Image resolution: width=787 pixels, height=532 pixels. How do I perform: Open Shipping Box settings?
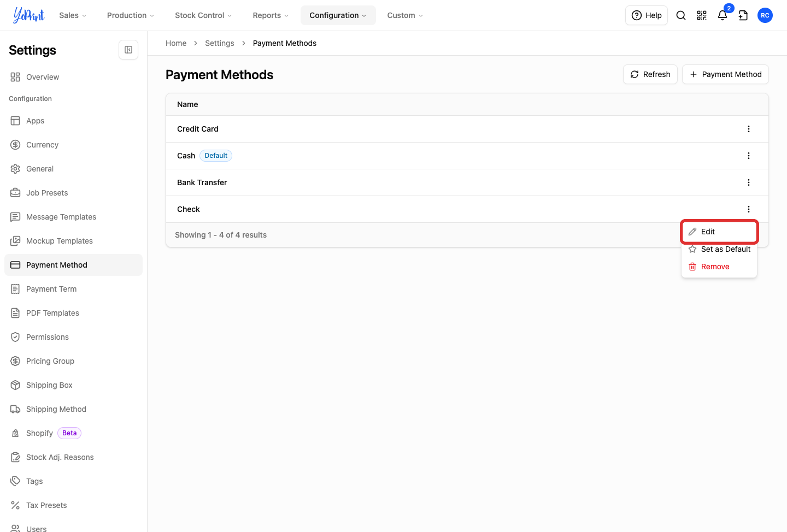pyautogui.click(x=73, y=385)
